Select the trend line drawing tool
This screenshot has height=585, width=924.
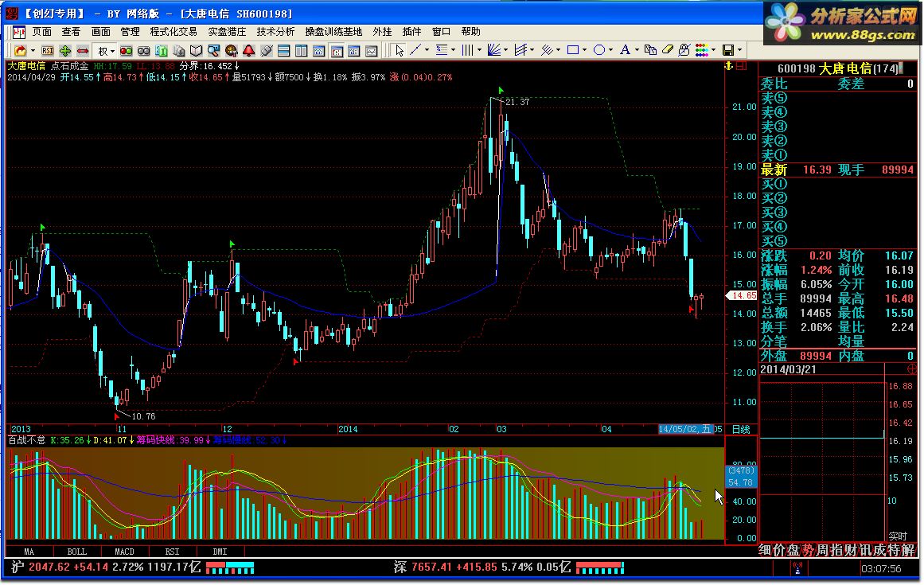point(415,50)
